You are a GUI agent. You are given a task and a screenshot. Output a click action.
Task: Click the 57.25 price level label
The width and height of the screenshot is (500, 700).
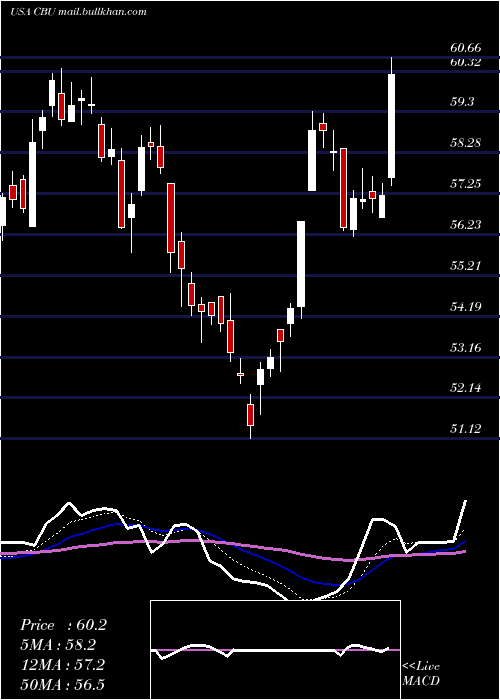pos(466,183)
